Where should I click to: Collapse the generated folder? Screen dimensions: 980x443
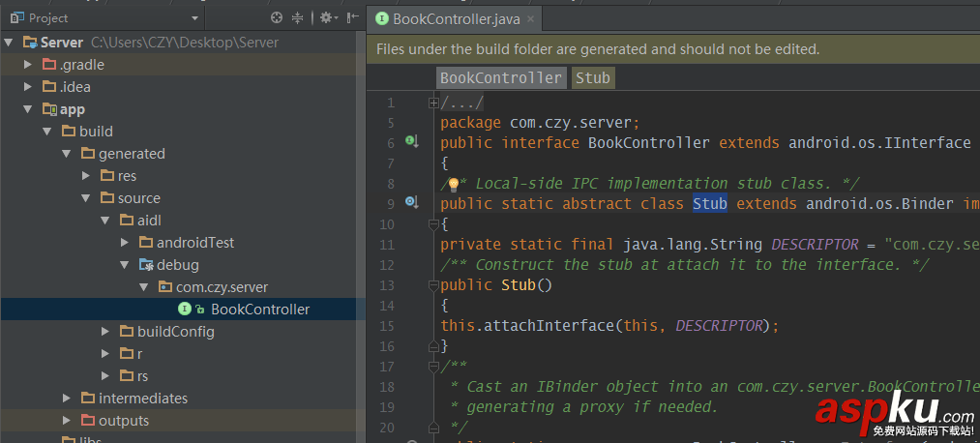pos(66,154)
